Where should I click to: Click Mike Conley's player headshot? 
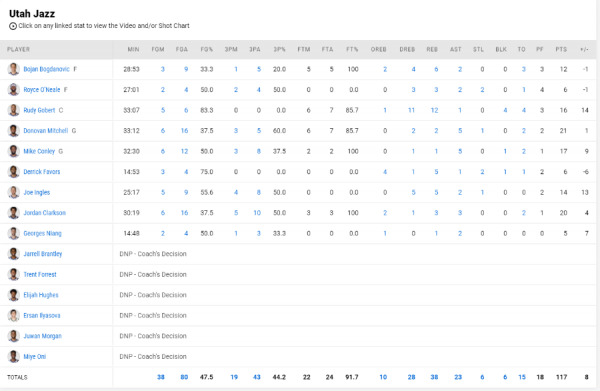[x=13, y=151]
